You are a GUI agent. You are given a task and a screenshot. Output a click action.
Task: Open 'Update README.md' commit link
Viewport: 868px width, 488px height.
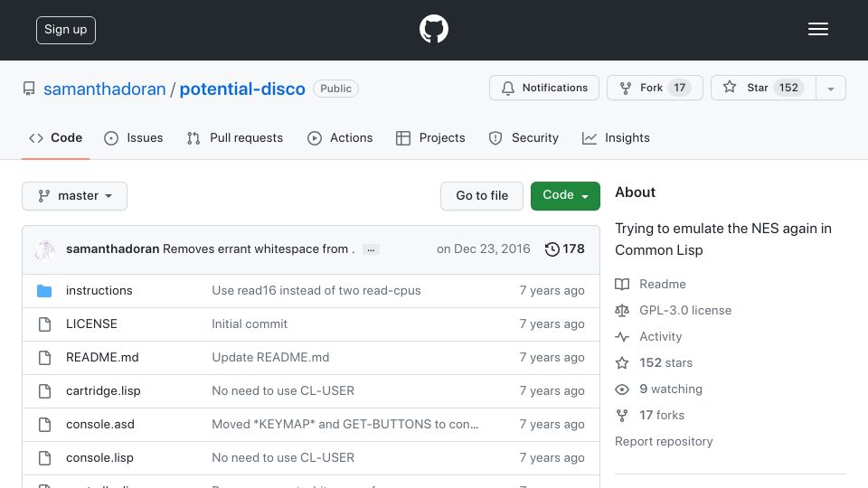270,358
